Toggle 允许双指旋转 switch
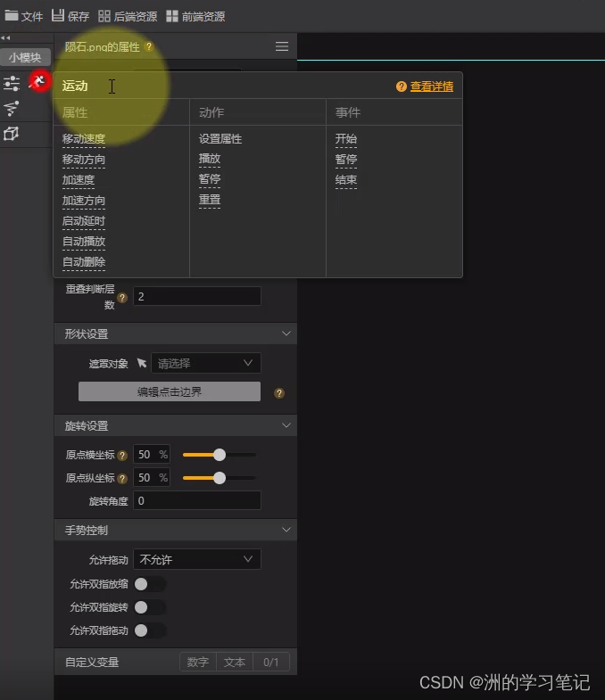Image resolution: width=605 pixels, height=700 pixels. click(150, 607)
